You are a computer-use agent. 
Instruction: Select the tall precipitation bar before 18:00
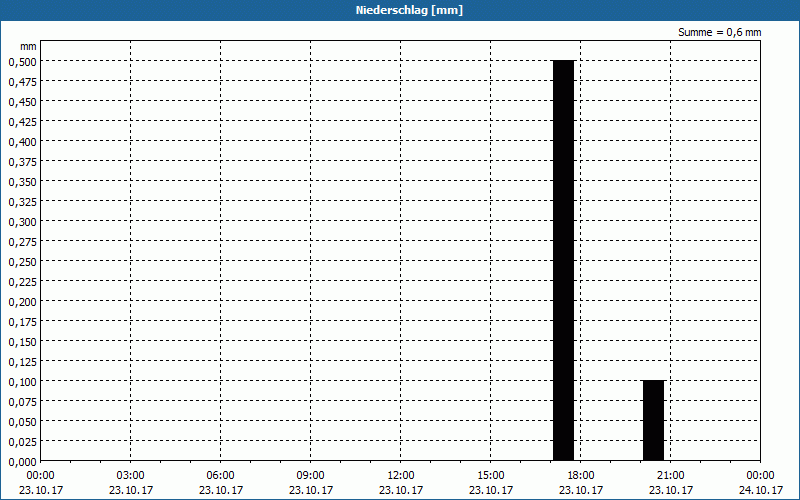564,260
